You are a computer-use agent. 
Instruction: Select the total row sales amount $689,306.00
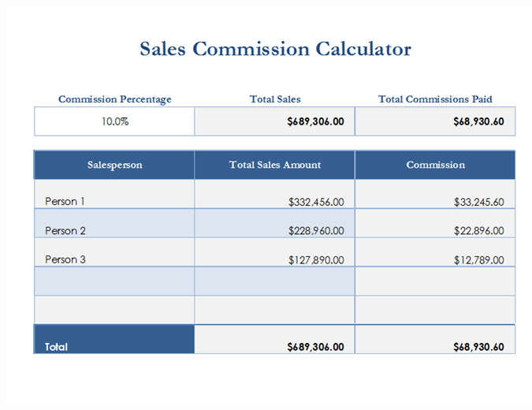tap(274, 345)
